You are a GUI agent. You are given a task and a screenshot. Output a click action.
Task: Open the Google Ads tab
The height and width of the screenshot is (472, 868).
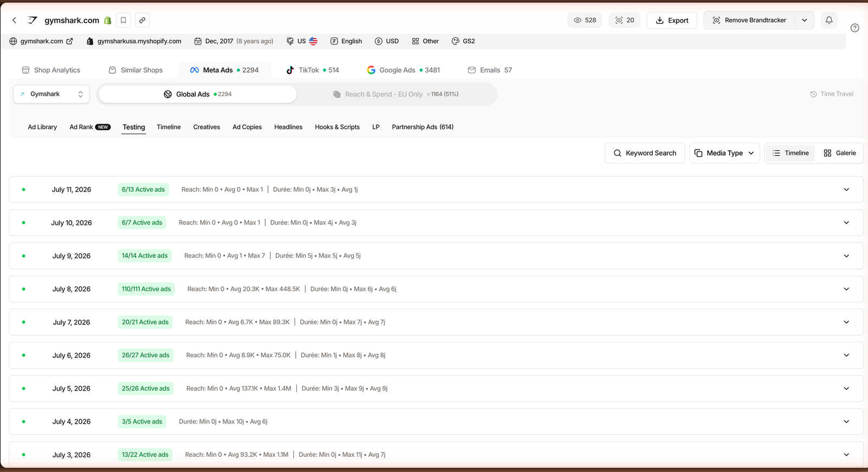[404, 70]
